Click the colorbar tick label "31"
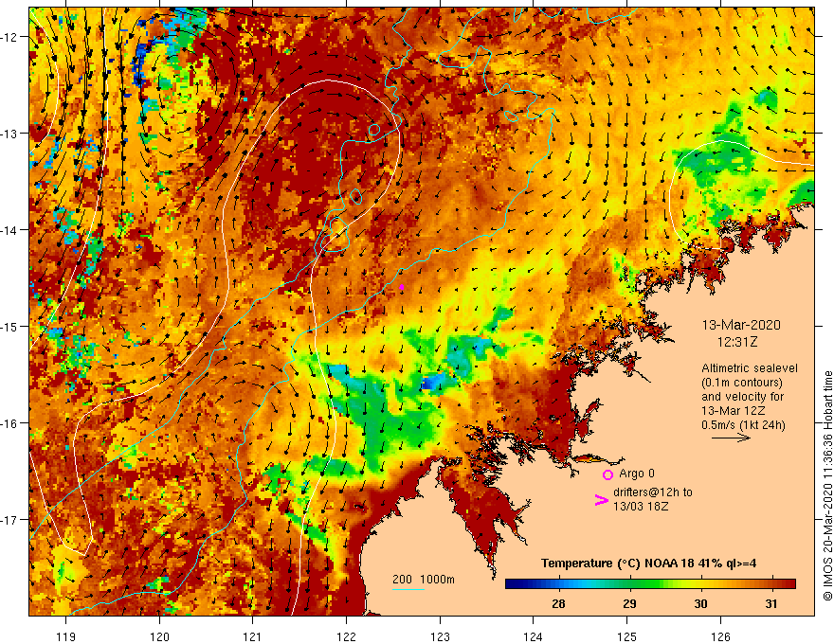Screen dimensions: 834x644 point(771,603)
